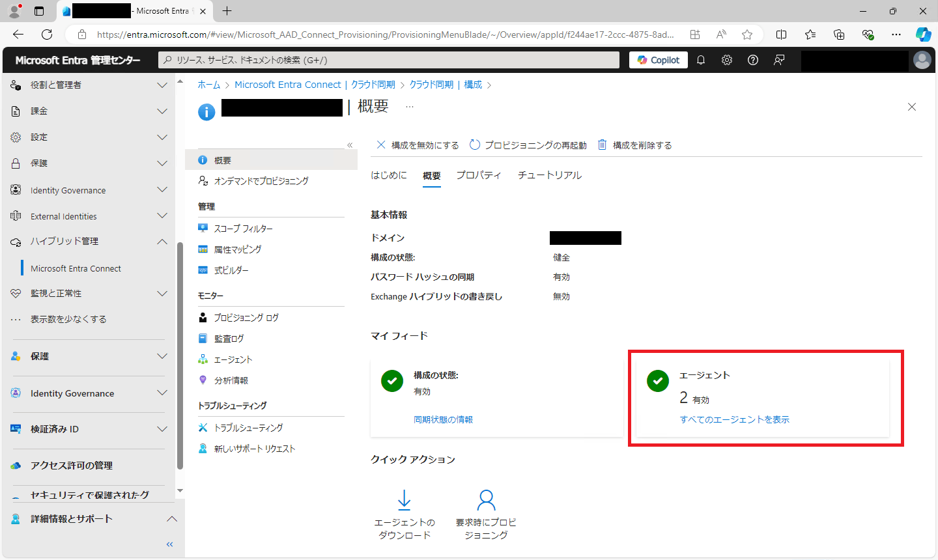This screenshot has width=938, height=560.
Task: Click the プロビジョニング ログ icon
Action: [x=203, y=318]
